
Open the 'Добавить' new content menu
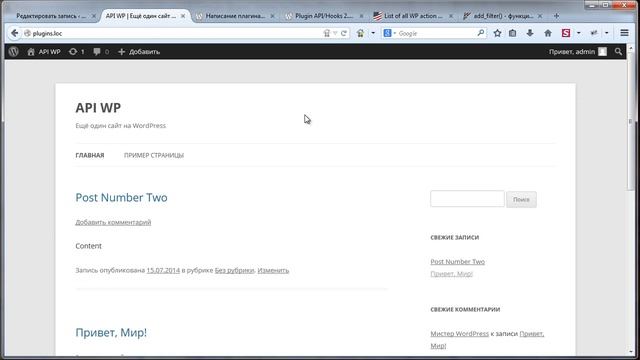pos(139,51)
